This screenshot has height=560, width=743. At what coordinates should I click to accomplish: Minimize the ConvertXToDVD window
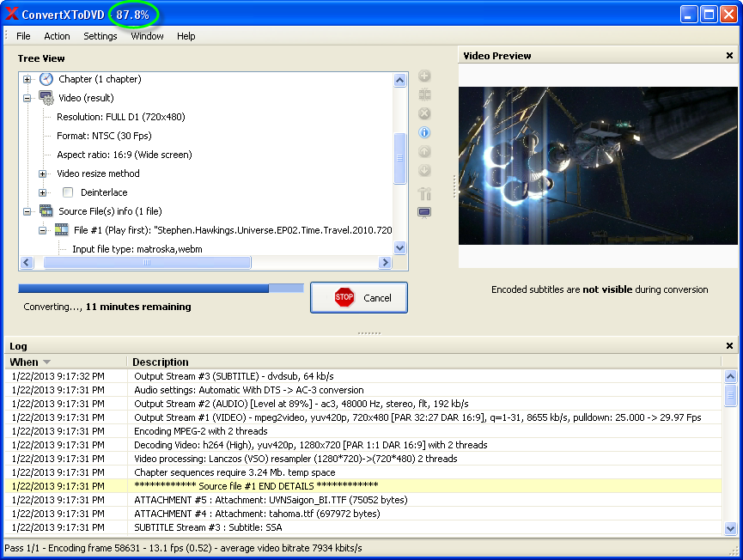click(x=689, y=15)
